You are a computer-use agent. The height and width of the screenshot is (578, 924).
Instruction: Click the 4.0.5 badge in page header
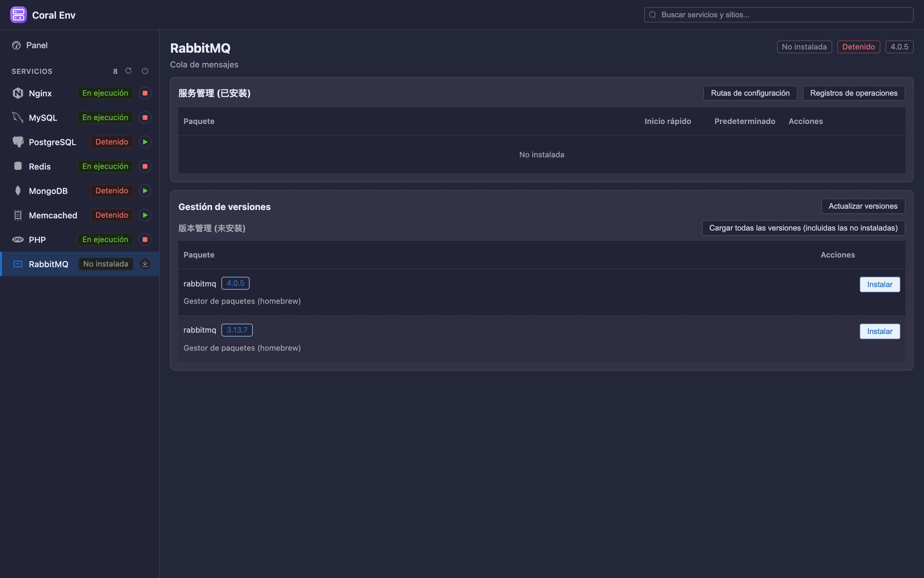899,47
